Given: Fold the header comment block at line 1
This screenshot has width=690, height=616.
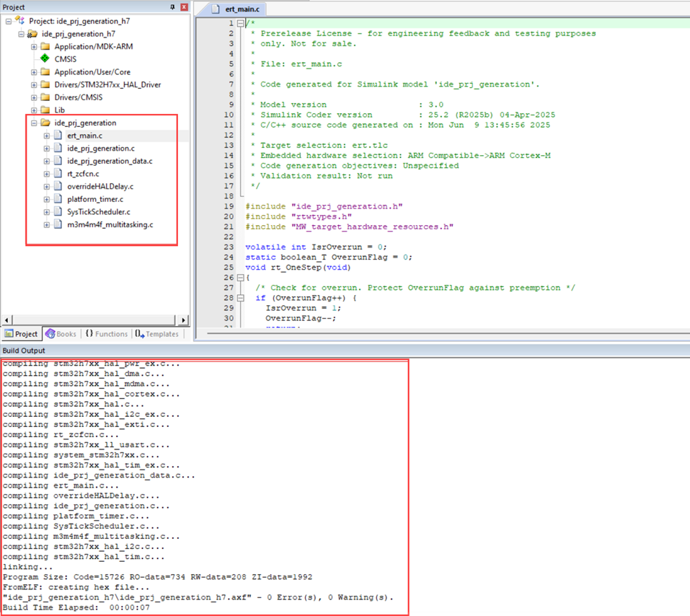Looking at the screenshot, I should click(239, 24).
